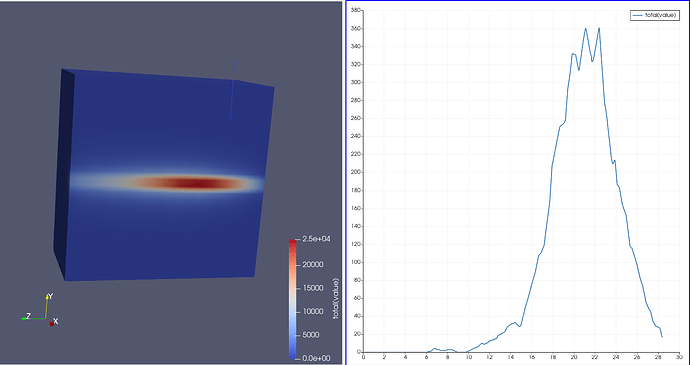
Task: Click the "14" tick on chart horizontal axis
Action: [510, 357]
